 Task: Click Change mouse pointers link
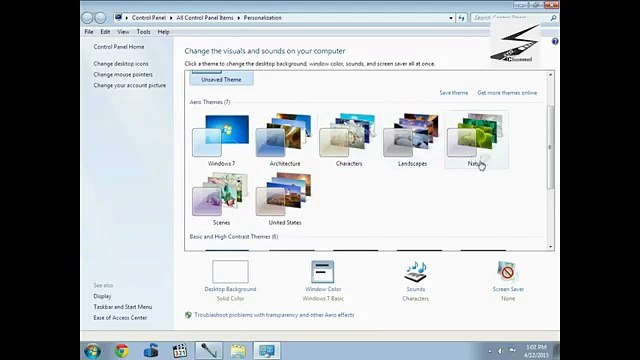123,75
